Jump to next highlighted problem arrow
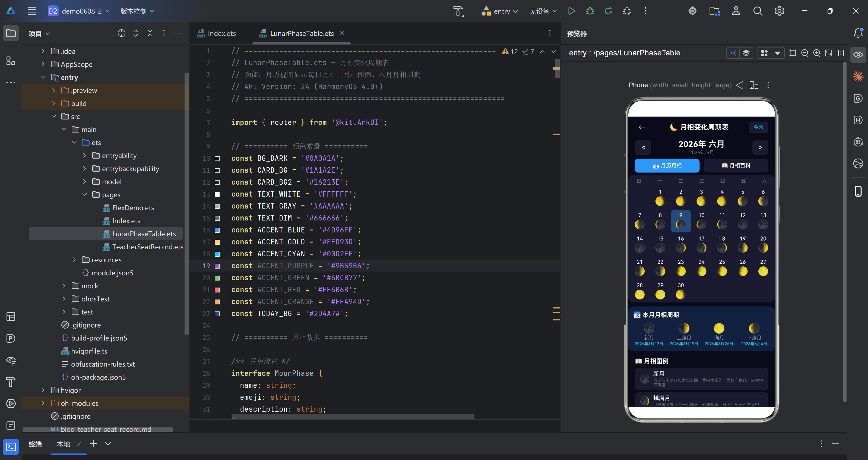Screen dimensions: 868x460 click(553, 52)
